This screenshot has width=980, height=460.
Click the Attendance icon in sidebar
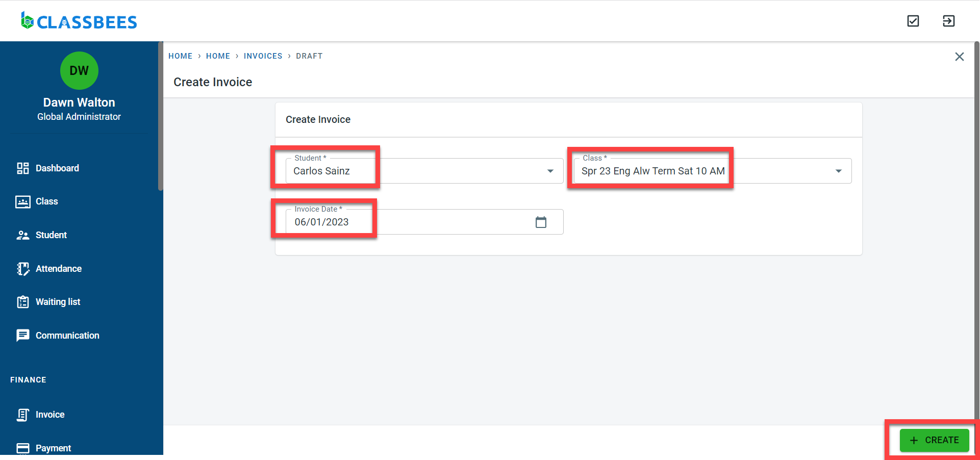tap(22, 269)
